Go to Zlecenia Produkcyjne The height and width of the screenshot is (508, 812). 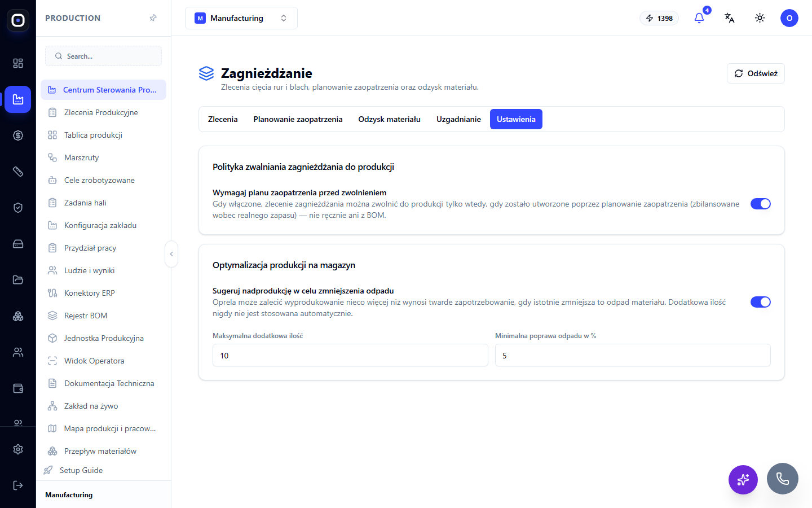tap(103, 112)
